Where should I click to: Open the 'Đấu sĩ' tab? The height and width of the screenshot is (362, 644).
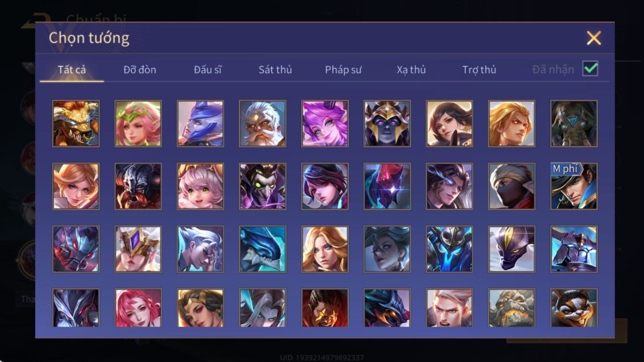point(207,70)
